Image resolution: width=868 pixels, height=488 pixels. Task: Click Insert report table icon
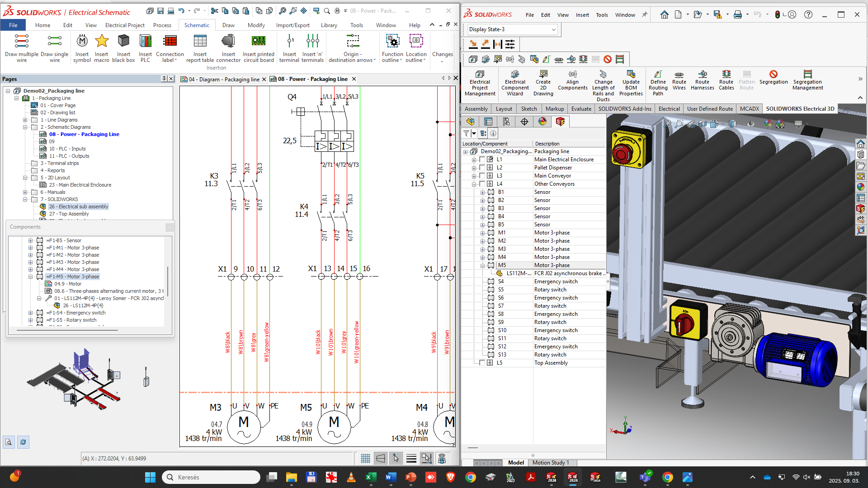click(x=200, y=48)
